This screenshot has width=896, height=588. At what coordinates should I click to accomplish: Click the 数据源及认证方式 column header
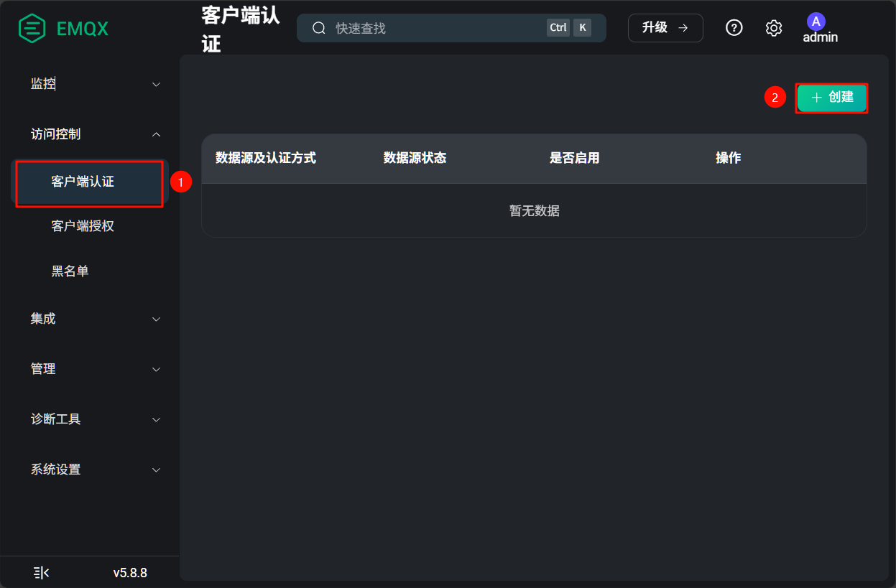(266, 158)
